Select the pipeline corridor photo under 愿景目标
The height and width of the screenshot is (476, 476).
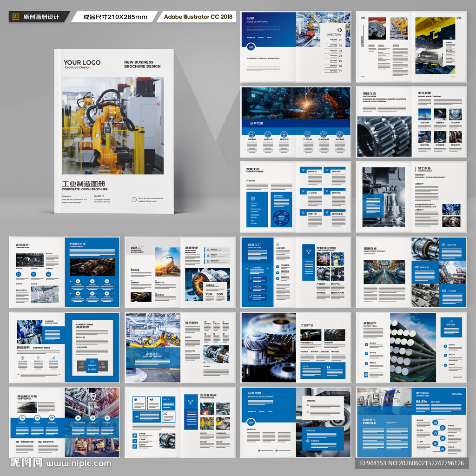(384, 272)
